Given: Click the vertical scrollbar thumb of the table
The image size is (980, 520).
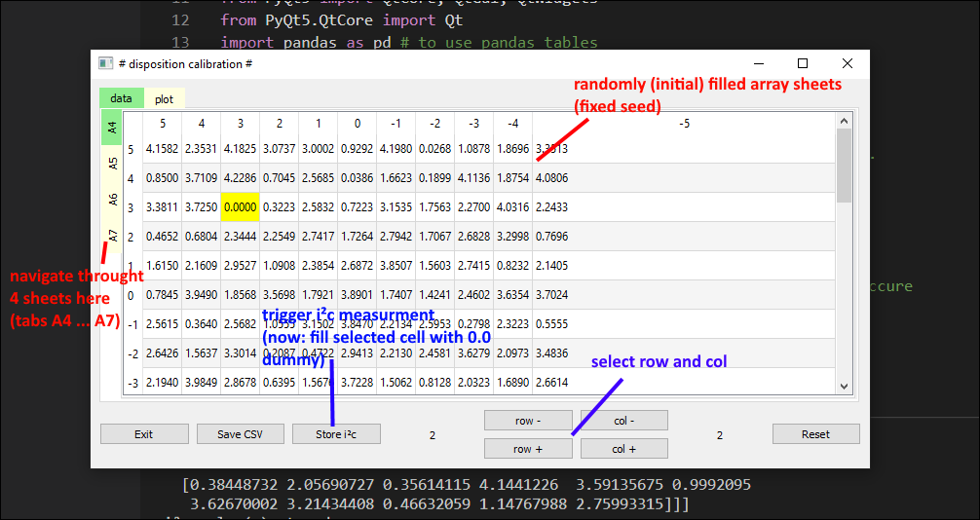Looking at the screenshot, I should [844, 166].
